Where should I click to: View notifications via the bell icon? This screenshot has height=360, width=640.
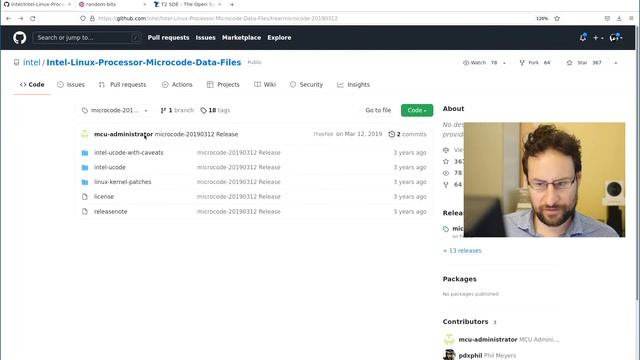[583, 38]
